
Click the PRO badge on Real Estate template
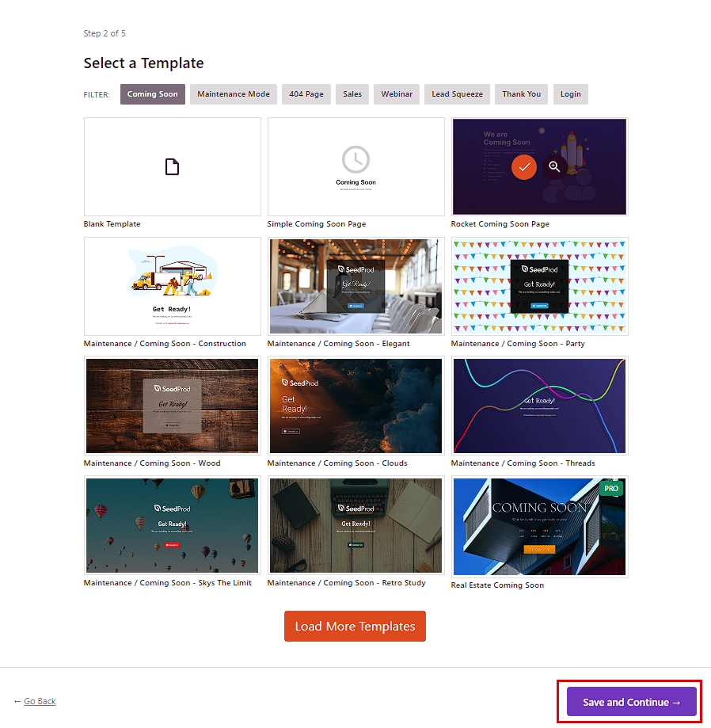tap(611, 489)
